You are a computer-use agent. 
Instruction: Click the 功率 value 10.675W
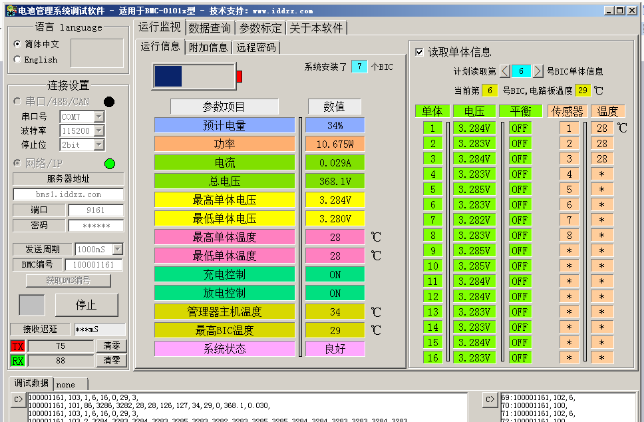tap(335, 144)
